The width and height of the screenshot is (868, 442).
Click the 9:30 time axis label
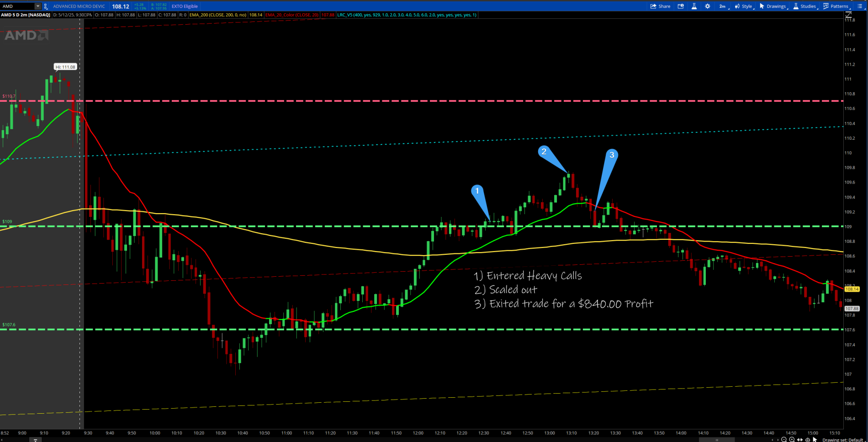[x=88, y=433]
